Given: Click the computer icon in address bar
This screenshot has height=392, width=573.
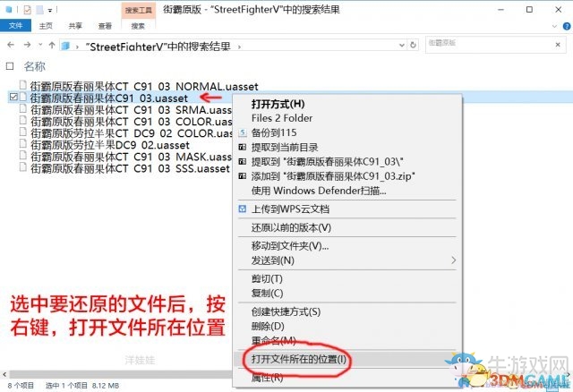Looking at the screenshot, I should 65,46.
